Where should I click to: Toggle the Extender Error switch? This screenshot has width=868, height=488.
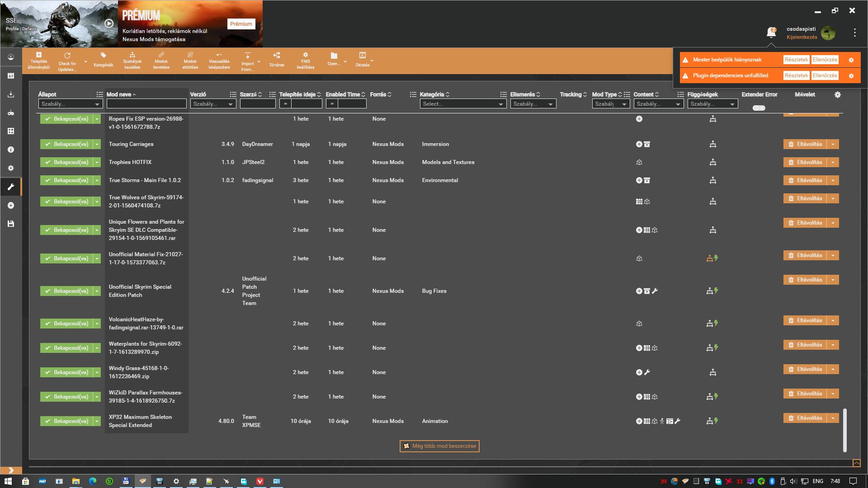[x=759, y=108]
